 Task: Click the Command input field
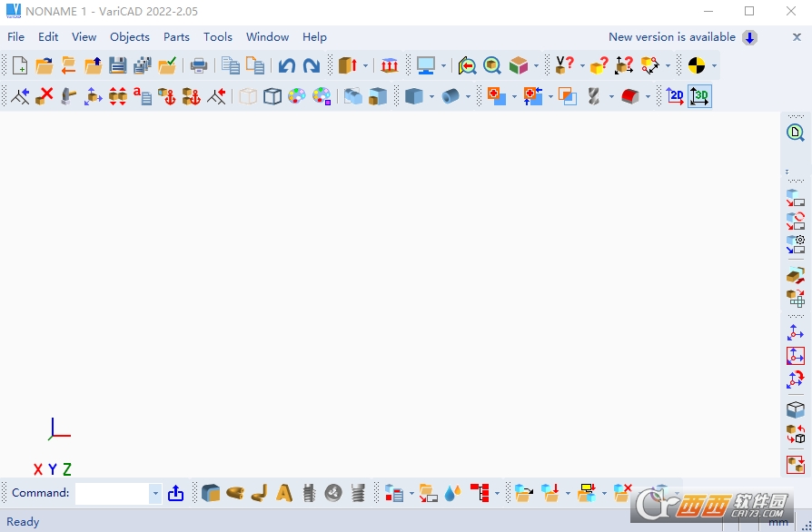point(113,494)
